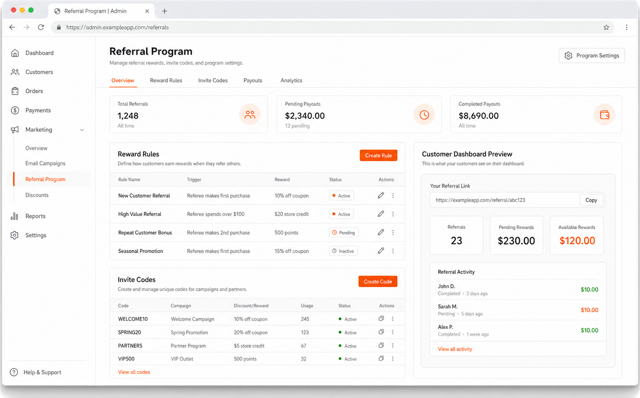This screenshot has width=640, height=398.
Task: Click the Completed Payouts wallet icon
Action: pos(604,115)
